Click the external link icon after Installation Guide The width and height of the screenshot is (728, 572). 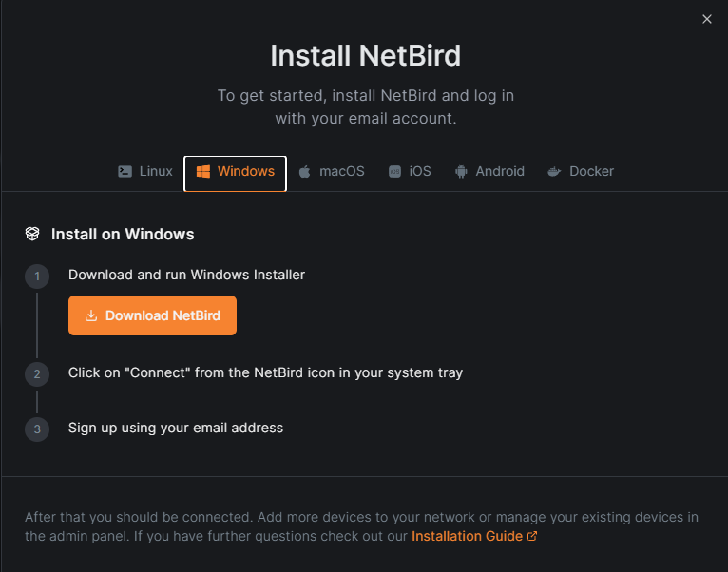click(532, 536)
